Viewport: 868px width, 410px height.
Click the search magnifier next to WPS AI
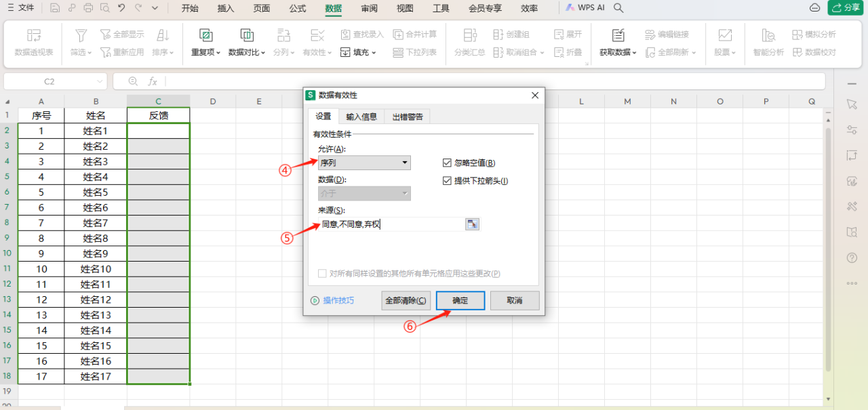(x=618, y=8)
